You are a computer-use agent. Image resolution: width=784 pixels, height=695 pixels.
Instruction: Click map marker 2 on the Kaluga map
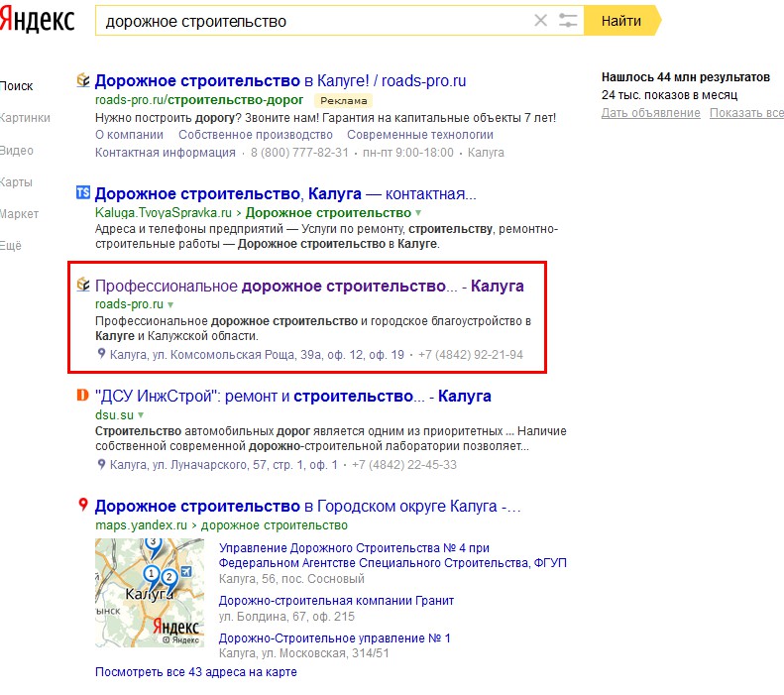click(x=168, y=579)
